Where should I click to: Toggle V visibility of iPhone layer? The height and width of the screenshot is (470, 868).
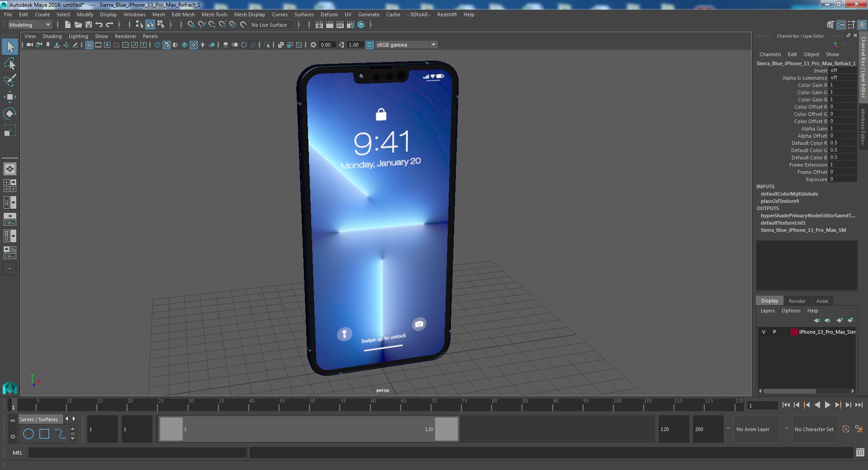764,332
